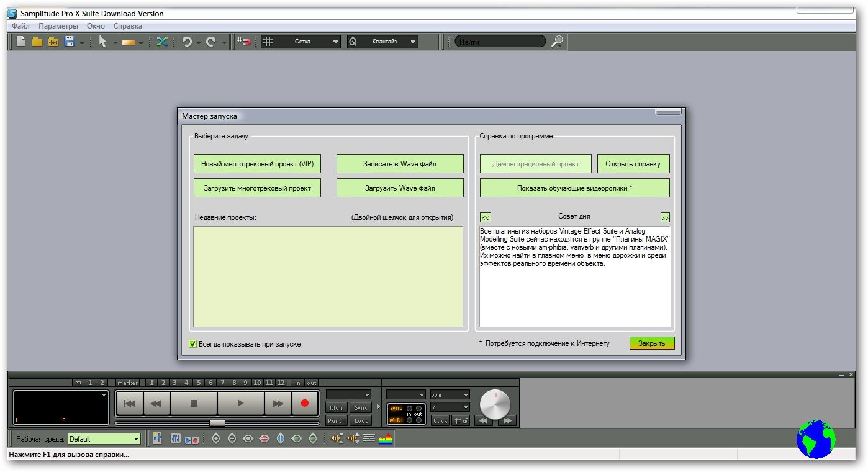
Task: Click the 'marker' tab in transport
Action: coord(128,383)
